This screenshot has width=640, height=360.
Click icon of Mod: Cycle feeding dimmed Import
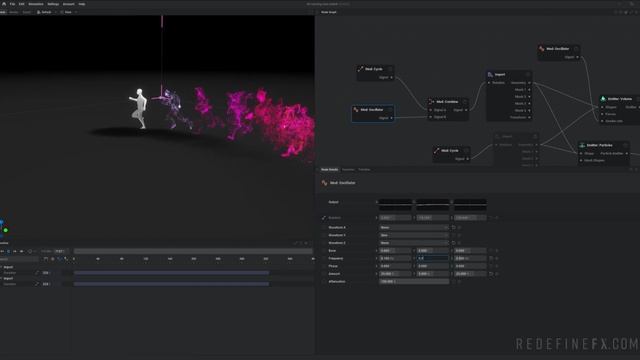(x=436, y=150)
